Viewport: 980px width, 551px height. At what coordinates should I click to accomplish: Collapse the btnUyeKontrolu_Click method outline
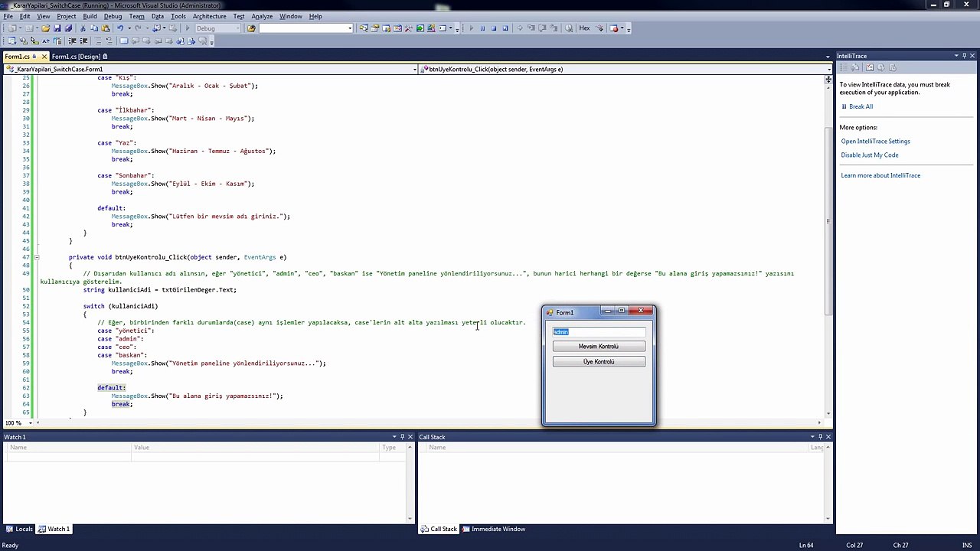click(37, 257)
